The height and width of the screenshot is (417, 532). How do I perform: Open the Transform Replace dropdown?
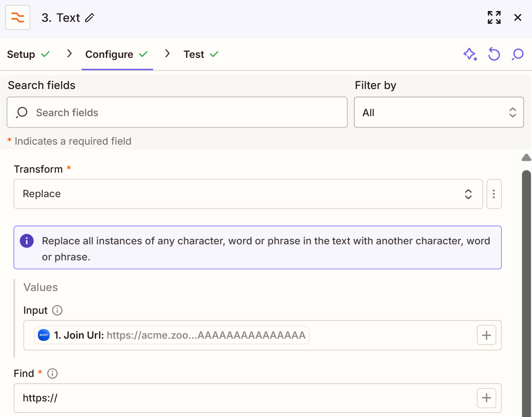click(x=248, y=194)
